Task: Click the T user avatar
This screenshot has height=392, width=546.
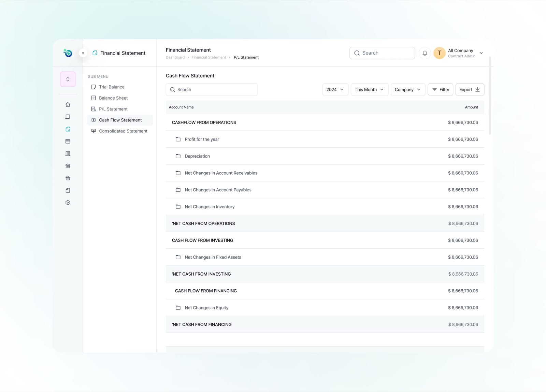Action: tap(440, 53)
